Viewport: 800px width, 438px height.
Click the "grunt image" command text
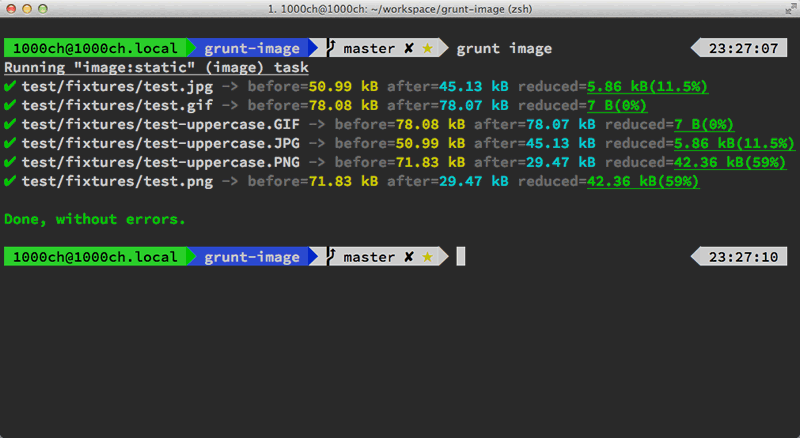point(504,48)
